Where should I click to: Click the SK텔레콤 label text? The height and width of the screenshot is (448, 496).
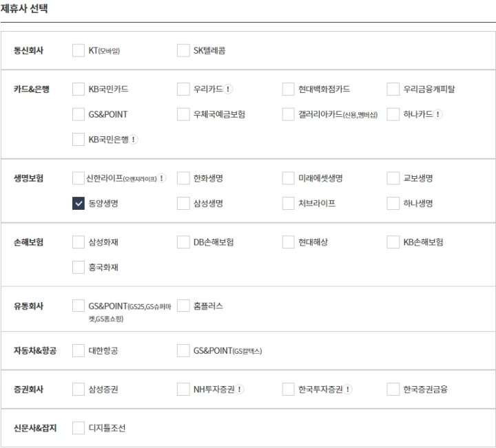209,50
